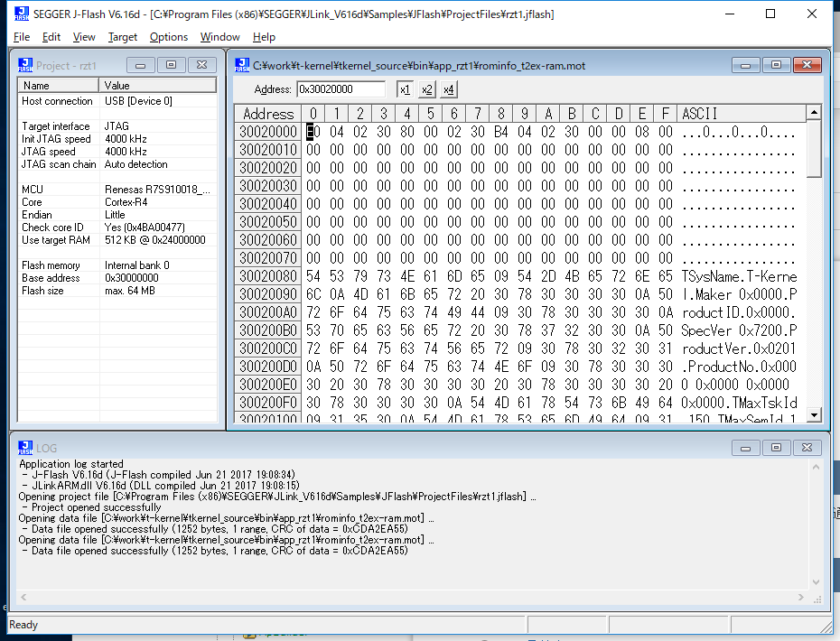Open the Edit menu
Image resolution: width=840 pixels, height=641 pixels.
(51, 37)
